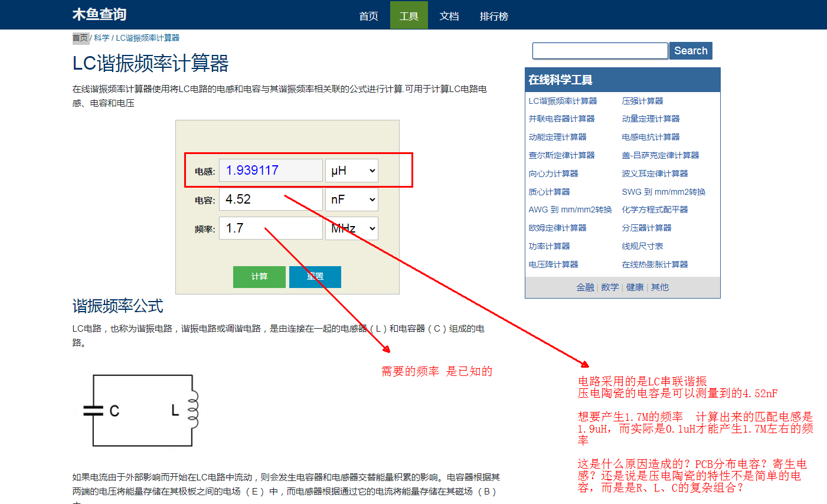
Task: Click the 在线科学工具 panel header
Action: tap(622, 80)
